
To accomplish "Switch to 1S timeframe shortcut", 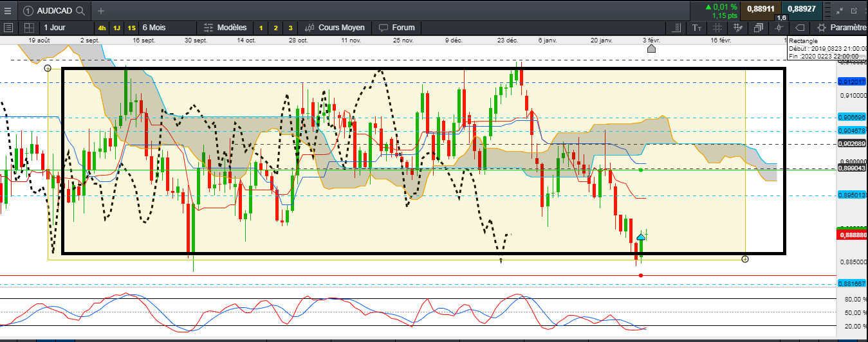I will click(x=132, y=28).
